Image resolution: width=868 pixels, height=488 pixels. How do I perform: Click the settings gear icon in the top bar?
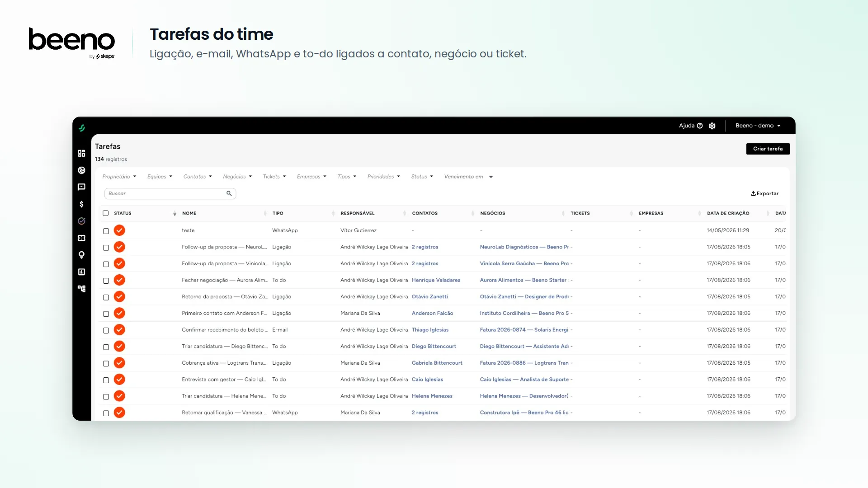point(712,126)
